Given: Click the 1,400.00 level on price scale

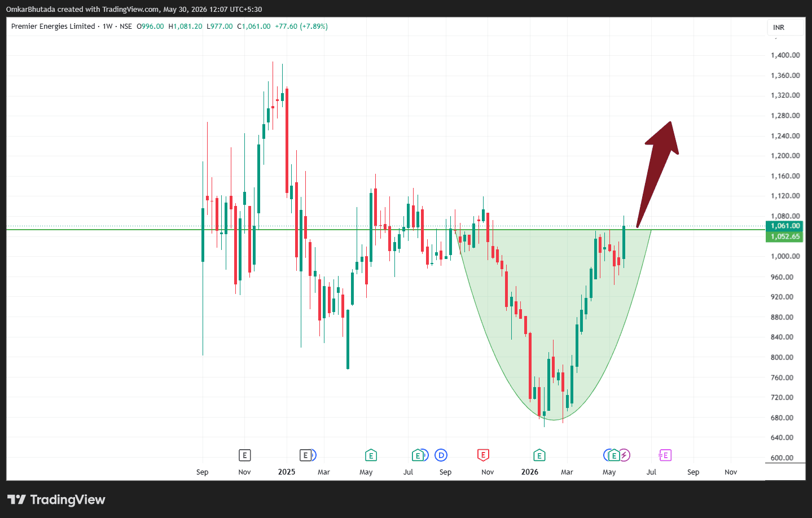Looking at the screenshot, I should coord(785,55).
